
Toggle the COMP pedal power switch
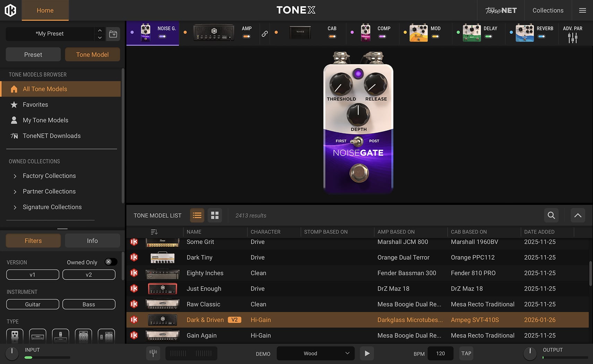382,36
